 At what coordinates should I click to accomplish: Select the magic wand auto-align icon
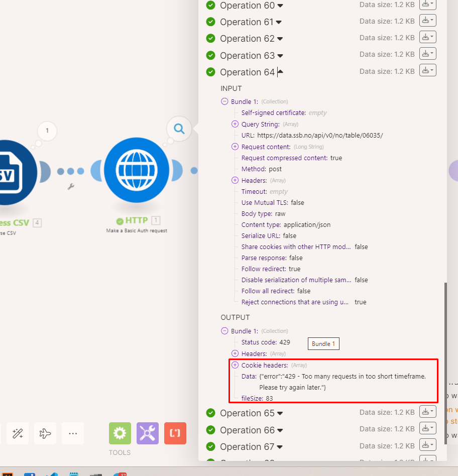[17, 433]
